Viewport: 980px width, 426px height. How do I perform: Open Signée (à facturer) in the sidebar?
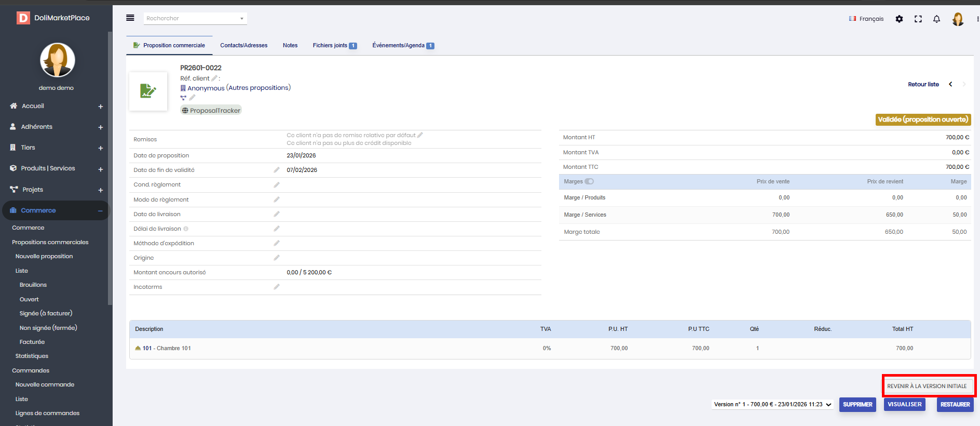46,313
